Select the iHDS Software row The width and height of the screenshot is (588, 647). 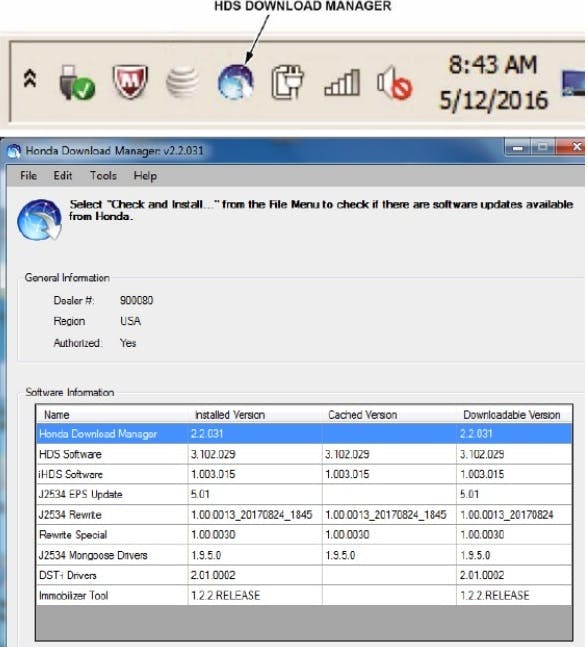[304, 474]
